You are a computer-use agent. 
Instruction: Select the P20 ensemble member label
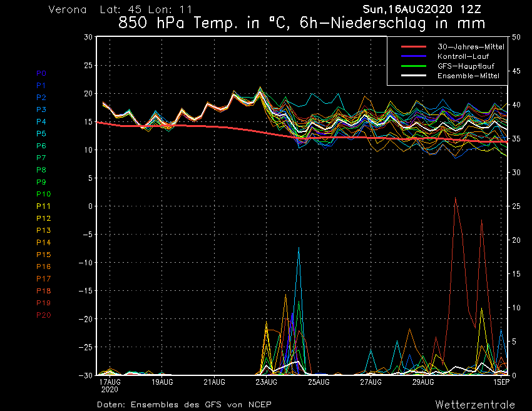pyautogui.click(x=43, y=315)
